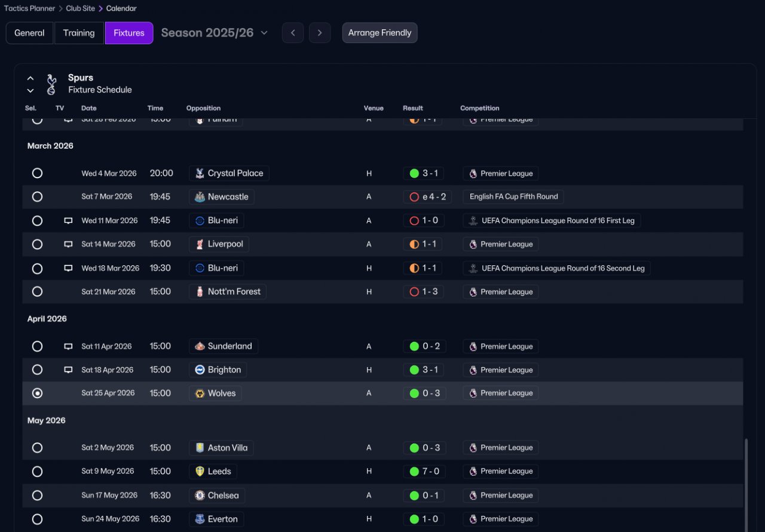Click the 0 - 1 result against Chelsea

coord(424,496)
